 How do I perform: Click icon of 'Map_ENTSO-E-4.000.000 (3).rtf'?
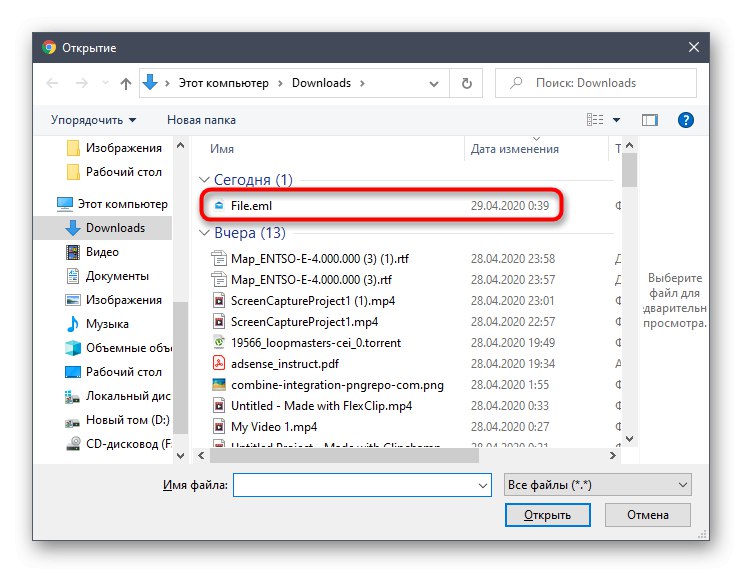pyautogui.click(x=219, y=280)
